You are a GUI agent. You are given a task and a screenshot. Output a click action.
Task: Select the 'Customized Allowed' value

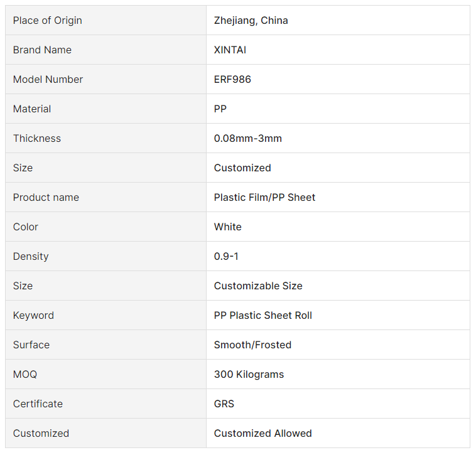[x=263, y=434]
